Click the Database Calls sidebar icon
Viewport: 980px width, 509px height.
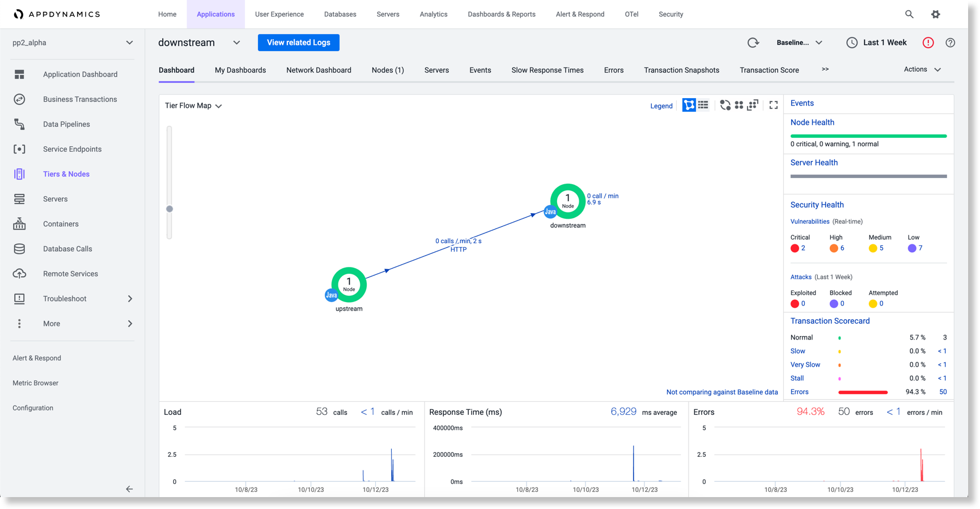click(19, 249)
